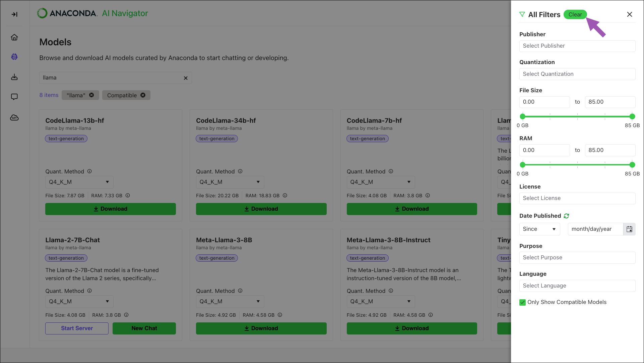Click the month/day/year date field
The width and height of the screenshot is (644, 363).
click(x=595, y=229)
